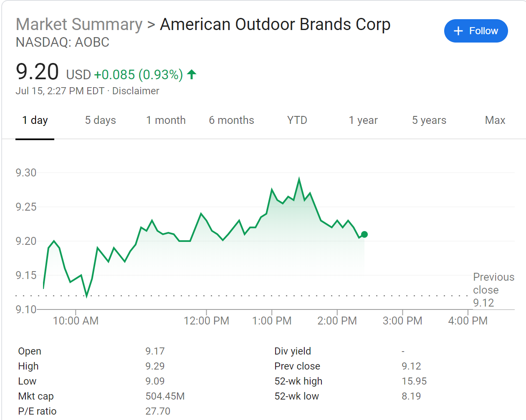Switch to the 5 days tab
526x420 pixels.
101,121
